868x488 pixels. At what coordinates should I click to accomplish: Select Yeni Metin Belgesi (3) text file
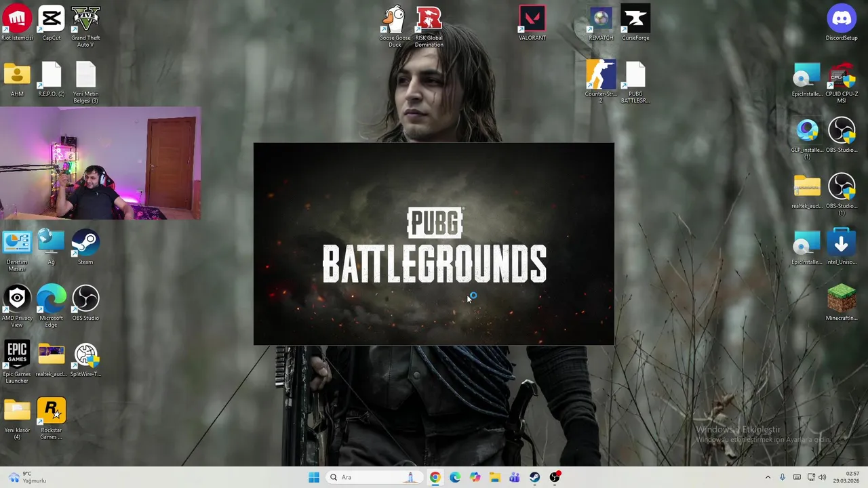pos(85,83)
